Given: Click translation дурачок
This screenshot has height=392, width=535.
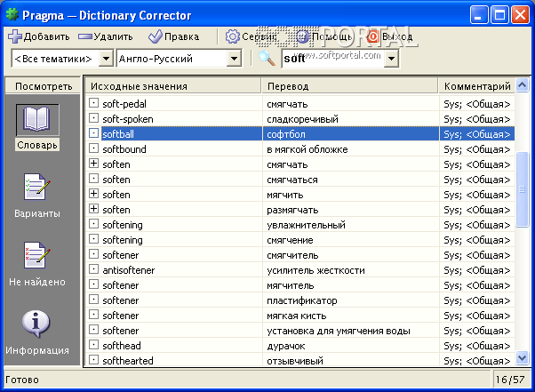Looking at the screenshot, I should click(x=285, y=346).
